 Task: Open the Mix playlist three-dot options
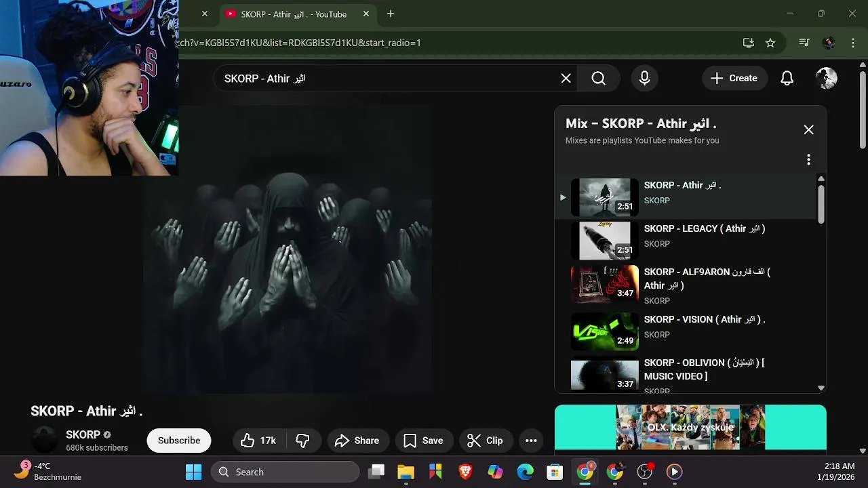[x=808, y=159]
